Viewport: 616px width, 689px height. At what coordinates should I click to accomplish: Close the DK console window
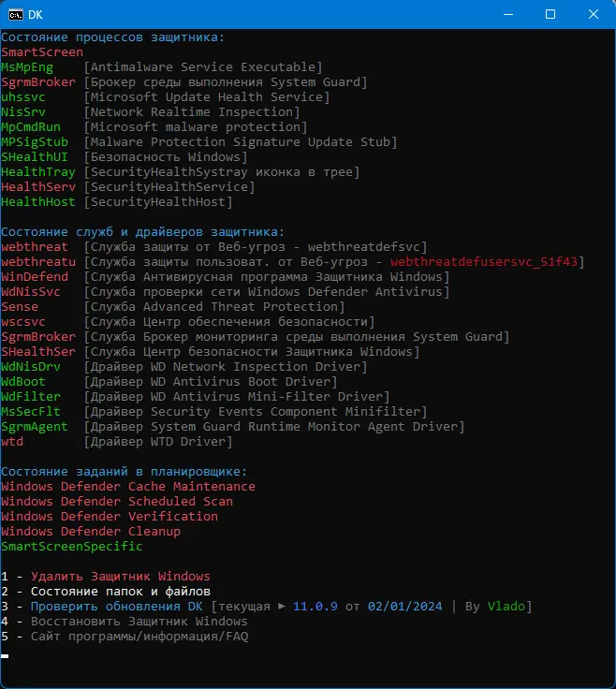click(594, 14)
